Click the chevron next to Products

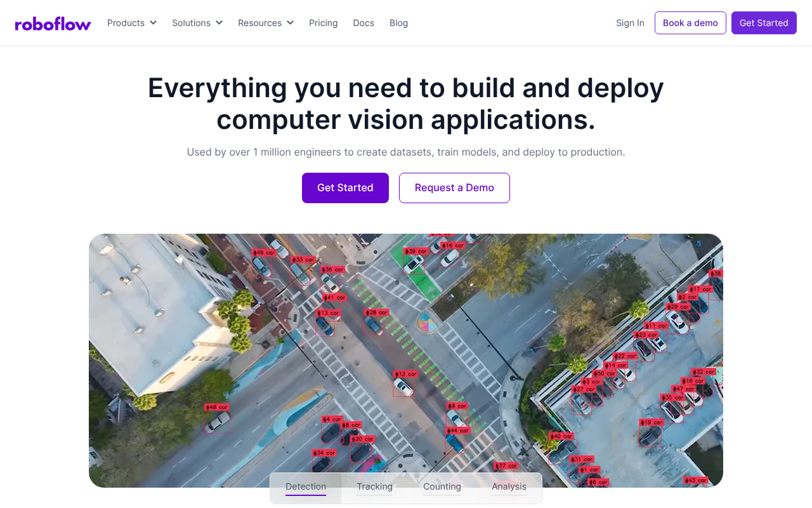(x=154, y=23)
